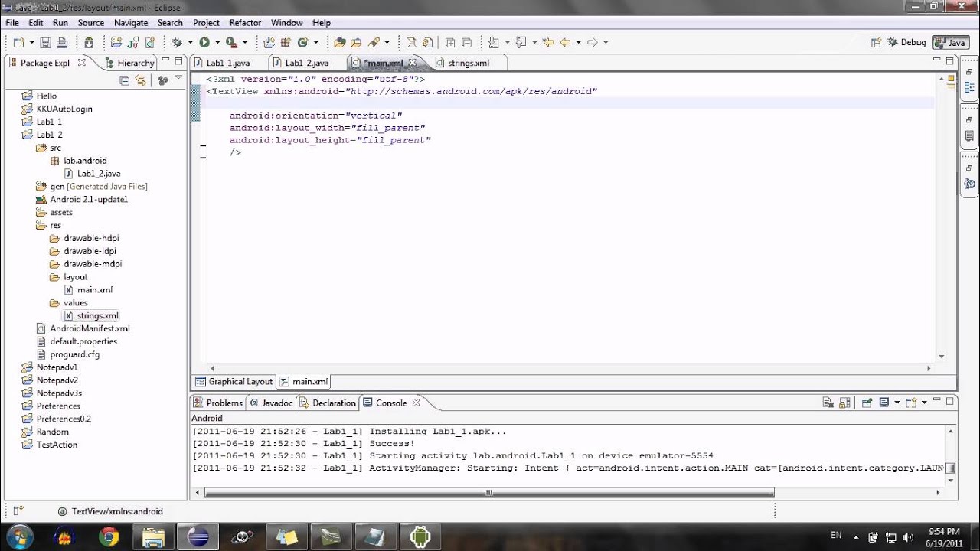980x551 pixels.
Task: Open the Package Explorer view menu arrow
Action: pyautogui.click(x=178, y=79)
